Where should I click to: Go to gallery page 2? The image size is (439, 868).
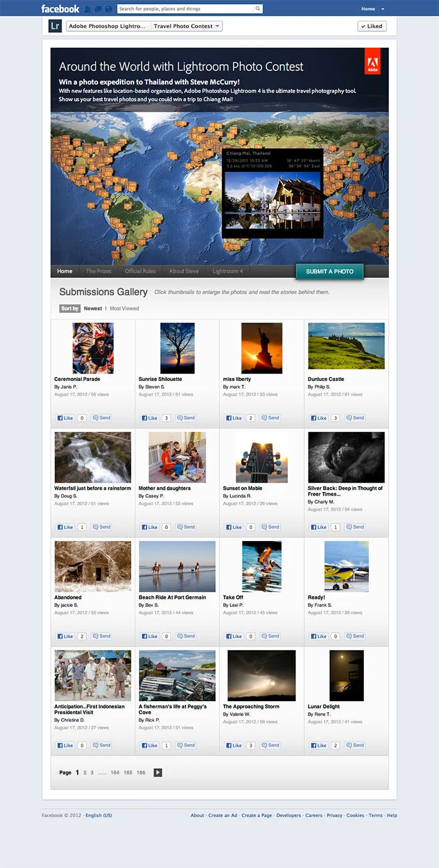coord(85,773)
